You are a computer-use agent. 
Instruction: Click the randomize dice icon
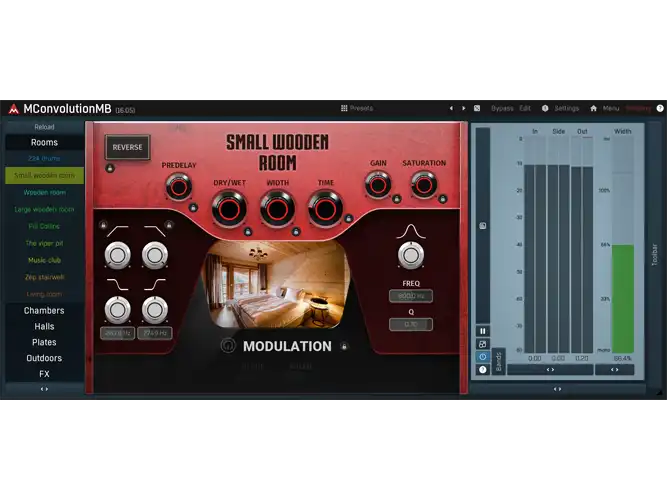[x=477, y=108]
